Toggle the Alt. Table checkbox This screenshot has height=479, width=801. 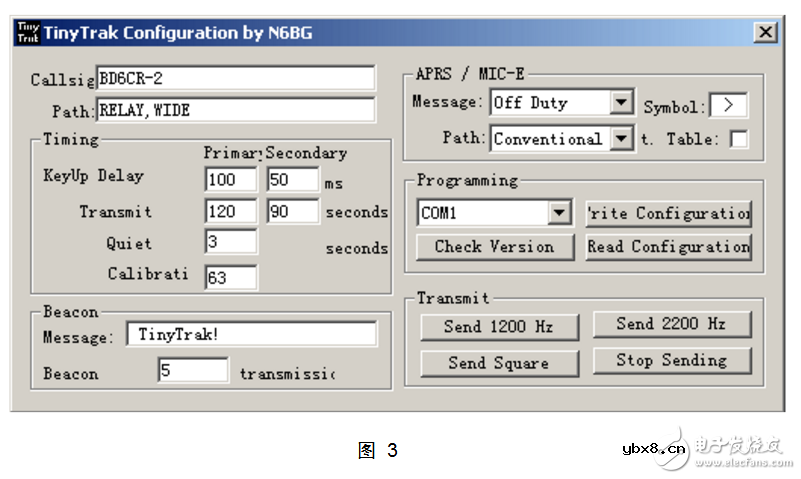pyautogui.click(x=739, y=139)
